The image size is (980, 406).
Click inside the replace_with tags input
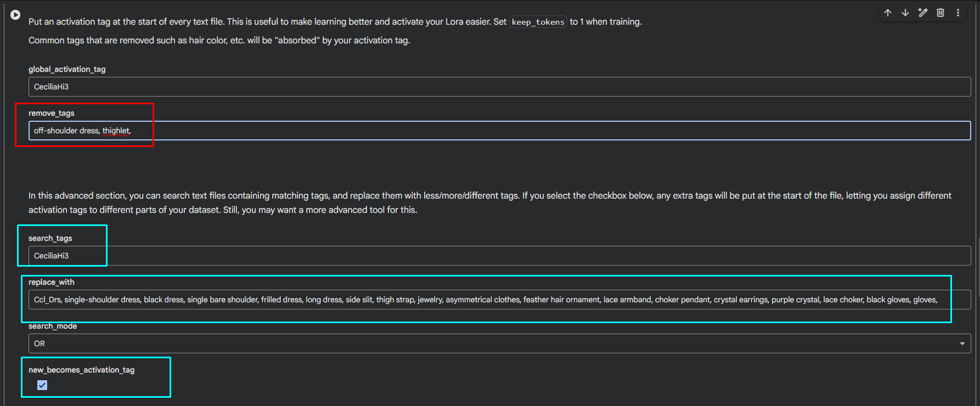(x=499, y=300)
